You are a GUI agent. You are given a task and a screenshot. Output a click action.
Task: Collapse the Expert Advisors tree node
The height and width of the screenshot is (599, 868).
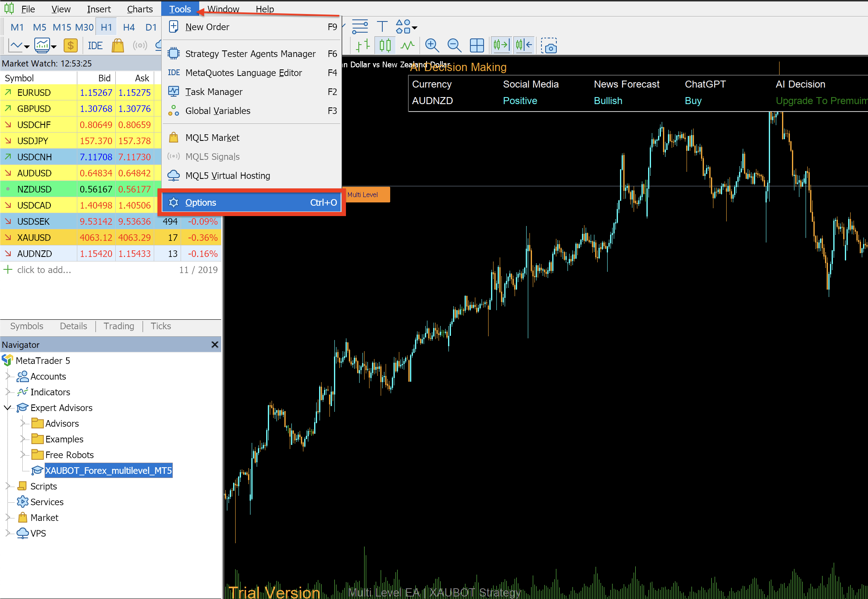[x=7, y=408]
